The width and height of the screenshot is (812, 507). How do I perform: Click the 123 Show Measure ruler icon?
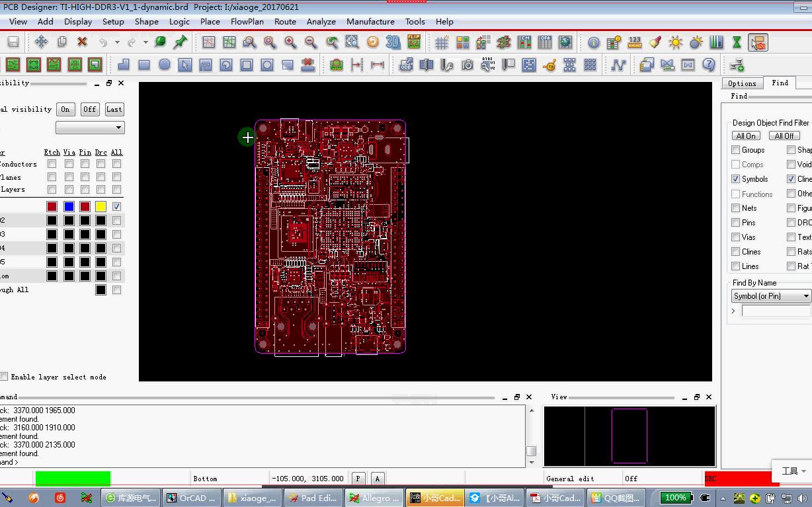pyautogui.click(x=635, y=42)
